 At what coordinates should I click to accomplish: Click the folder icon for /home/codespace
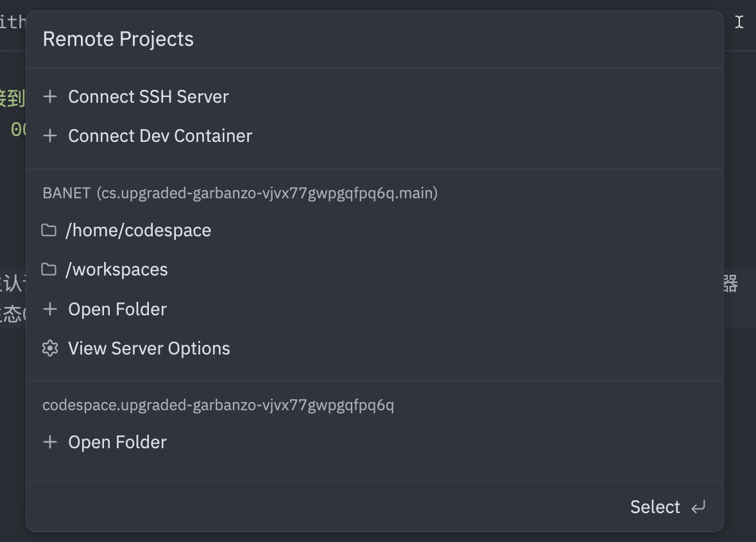click(x=49, y=231)
